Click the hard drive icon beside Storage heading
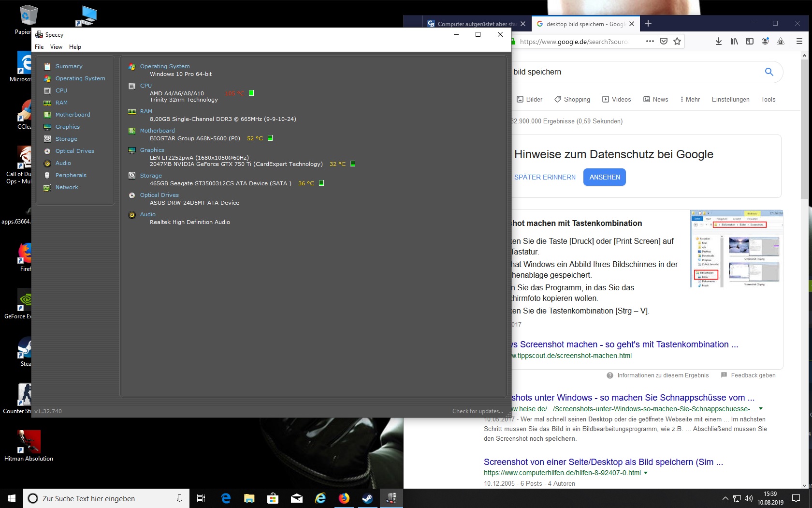Screen dimensions: 812x508 (x=132, y=176)
